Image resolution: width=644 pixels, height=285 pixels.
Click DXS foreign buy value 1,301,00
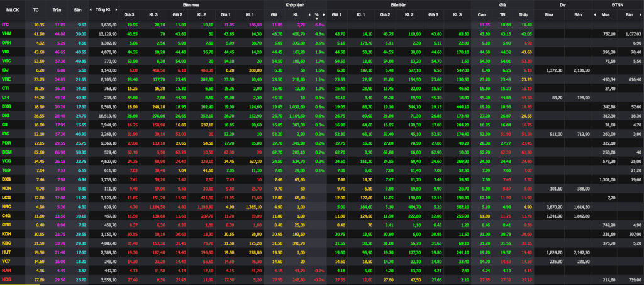[608, 179]
